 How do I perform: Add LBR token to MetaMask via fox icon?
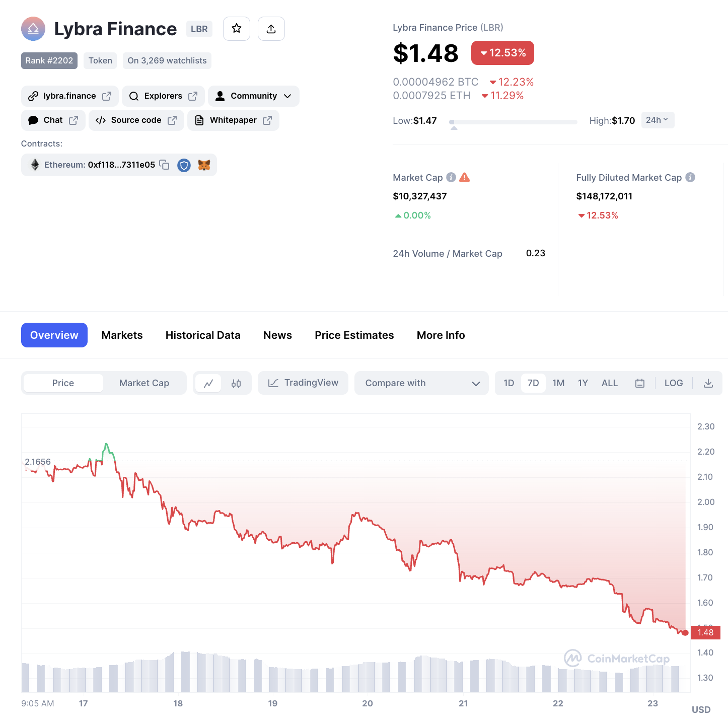point(204,165)
